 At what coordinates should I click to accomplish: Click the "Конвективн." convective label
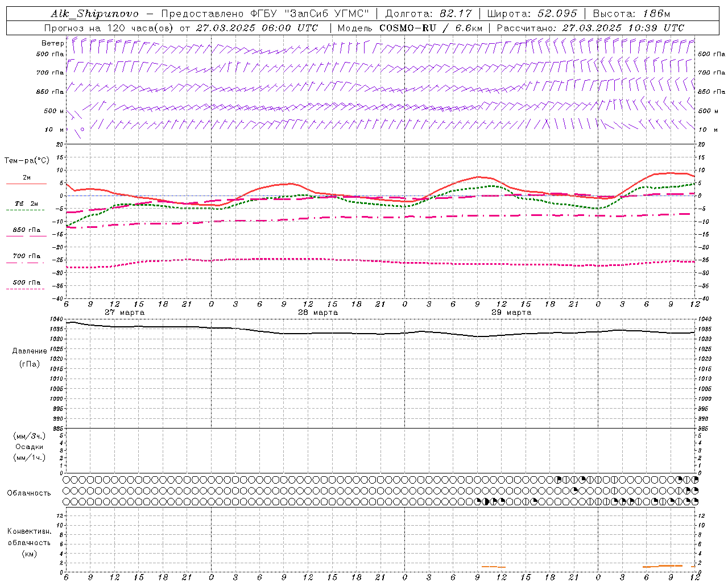click(x=29, y=531)
